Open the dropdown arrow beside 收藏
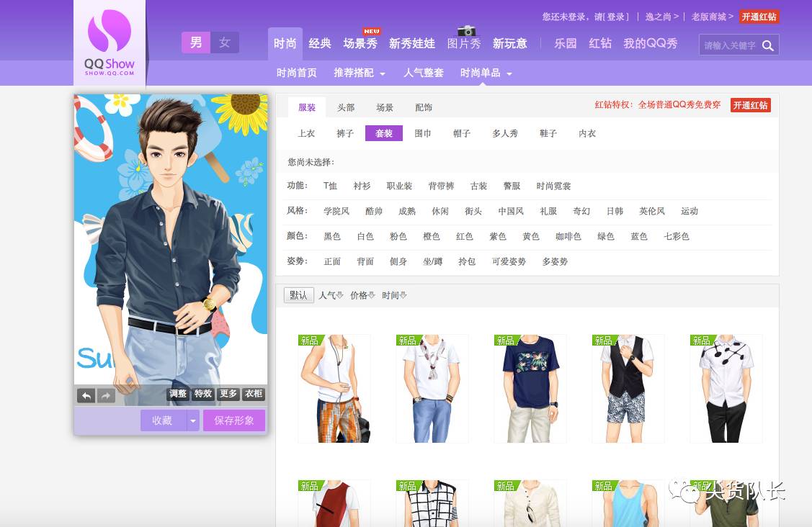Viewport: 812px width, 527px height. (192, 420)
